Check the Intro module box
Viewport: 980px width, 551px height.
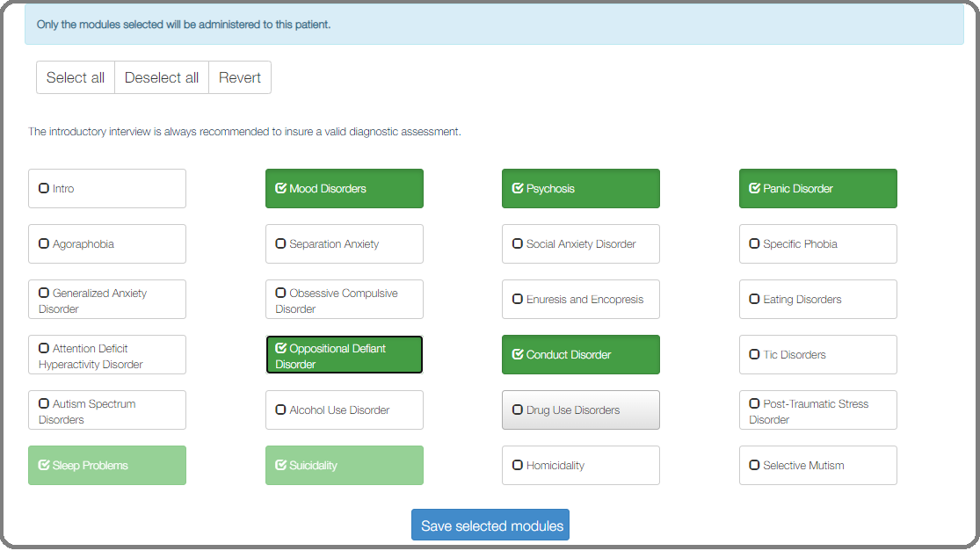(107, 188)
